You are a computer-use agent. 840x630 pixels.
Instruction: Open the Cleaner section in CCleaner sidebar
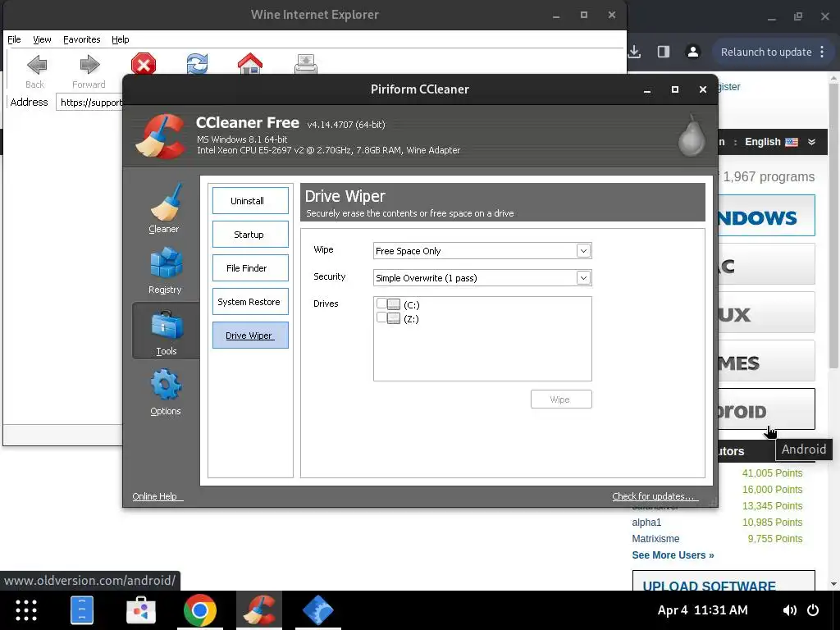[x=164, y=209]
